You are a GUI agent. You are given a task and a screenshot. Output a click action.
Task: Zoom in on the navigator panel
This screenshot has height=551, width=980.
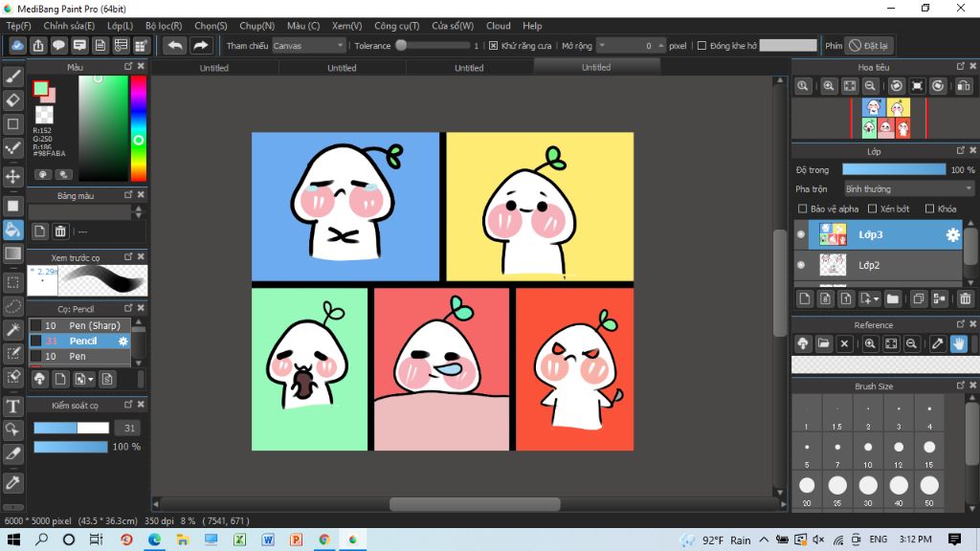(828, 86)
